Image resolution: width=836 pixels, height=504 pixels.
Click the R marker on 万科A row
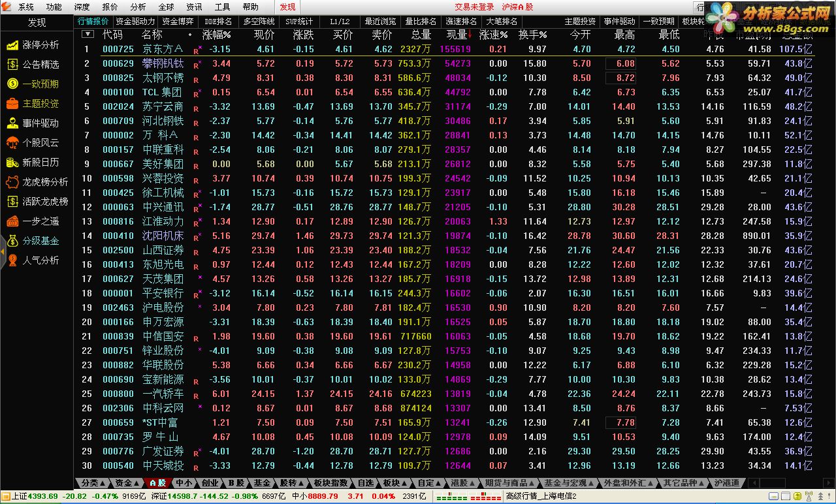click(x=196, y=136)
